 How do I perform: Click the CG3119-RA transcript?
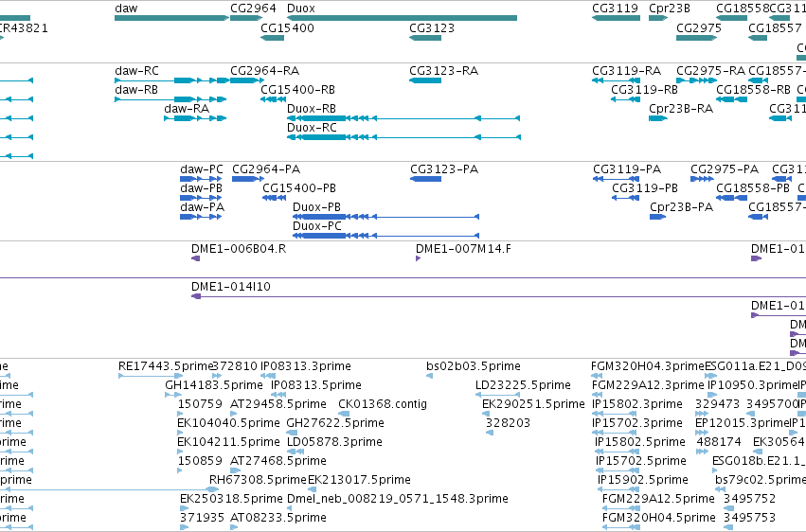point(616,80)
